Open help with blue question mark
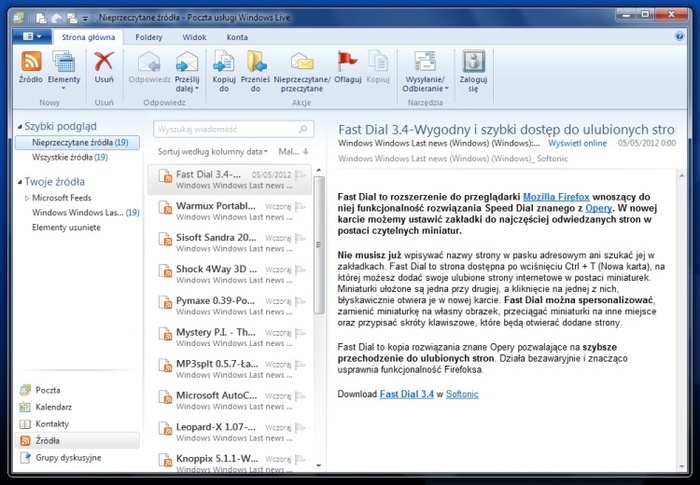This screenshot has width=700, height=485. click(679, 36)
